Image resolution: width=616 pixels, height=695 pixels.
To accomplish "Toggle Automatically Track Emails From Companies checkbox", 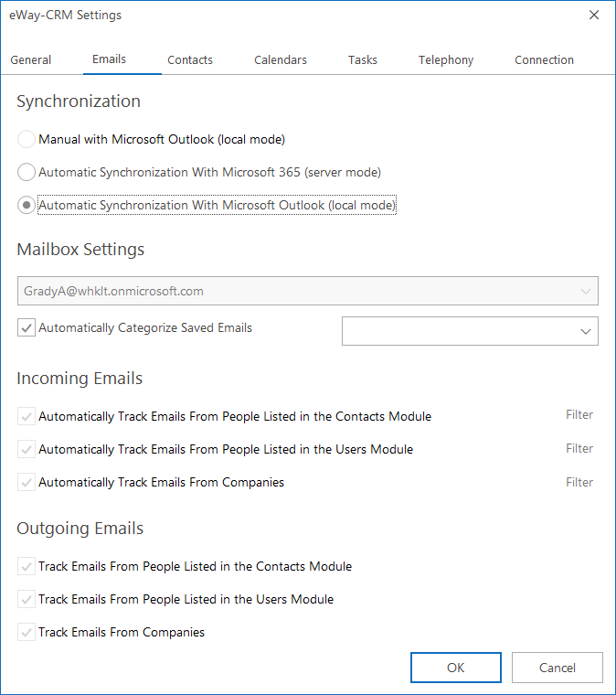I will click(x=27, y=482).
